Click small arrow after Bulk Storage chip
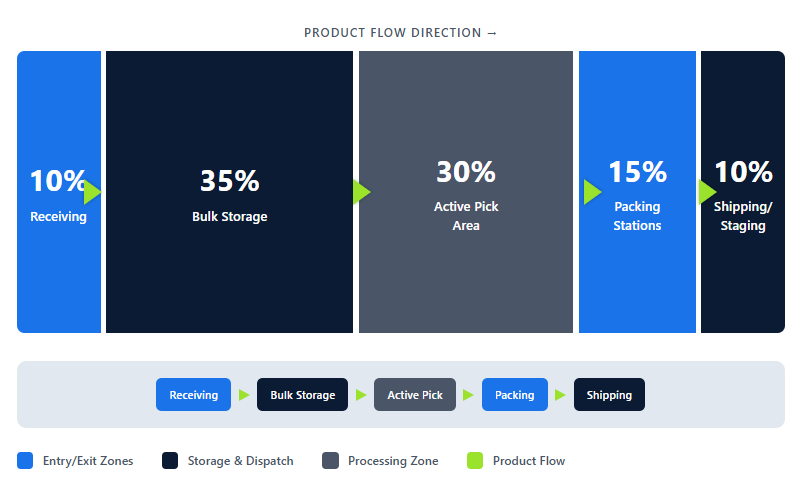The width and height of the screenshot is (804, 481). click(x=361, y=395)
